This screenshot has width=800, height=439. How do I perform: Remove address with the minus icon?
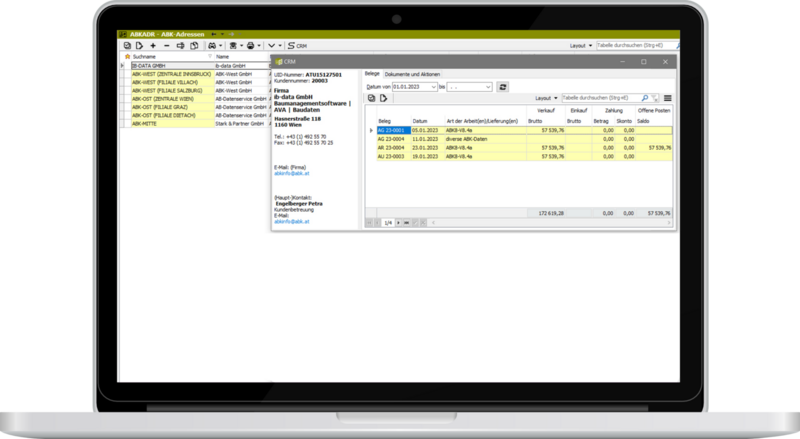166,46
